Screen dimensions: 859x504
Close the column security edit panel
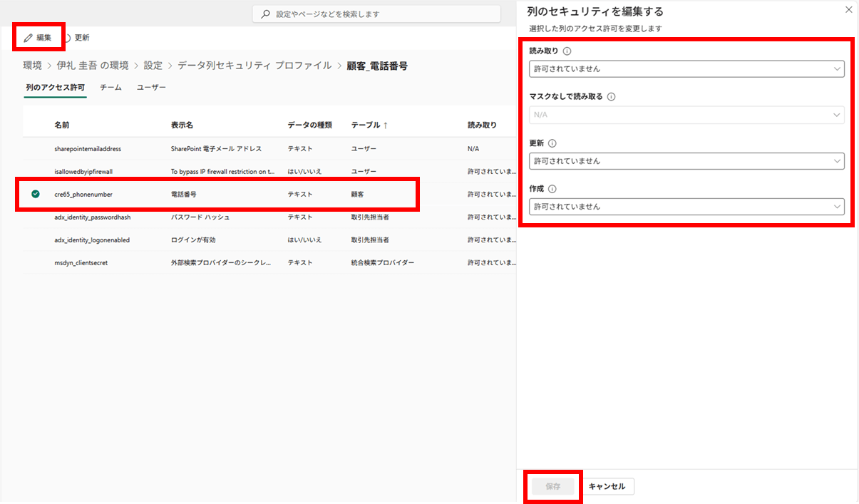848,10
